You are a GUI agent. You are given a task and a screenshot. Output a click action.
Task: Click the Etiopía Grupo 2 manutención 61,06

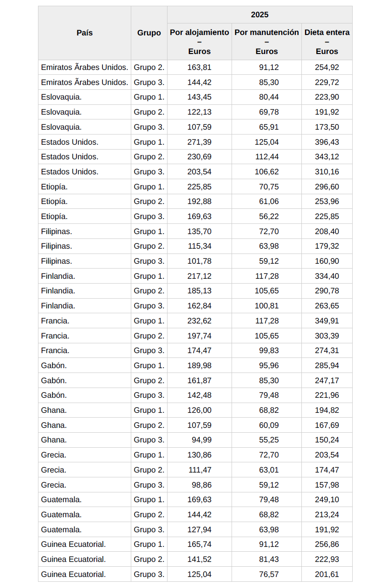(269, 201)
